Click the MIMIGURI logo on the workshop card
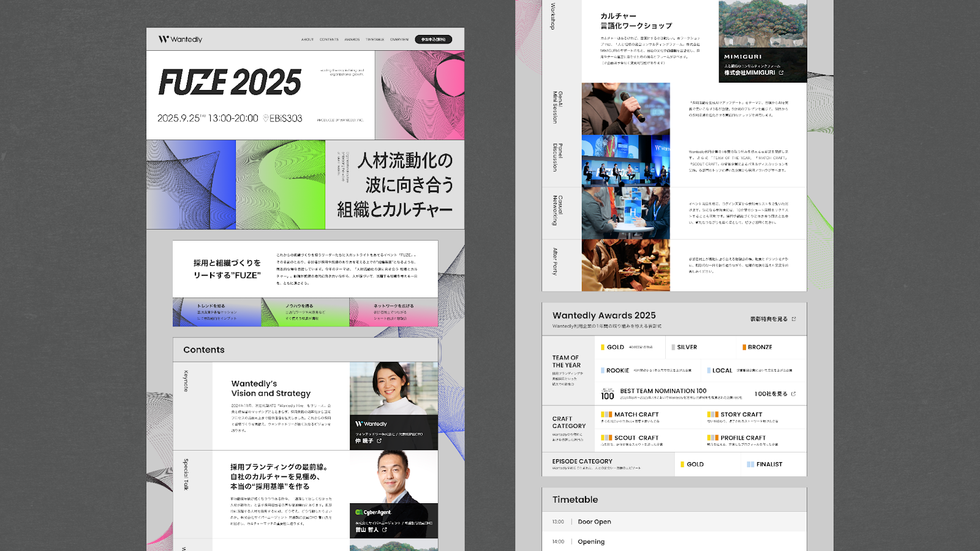 [743, 56]
